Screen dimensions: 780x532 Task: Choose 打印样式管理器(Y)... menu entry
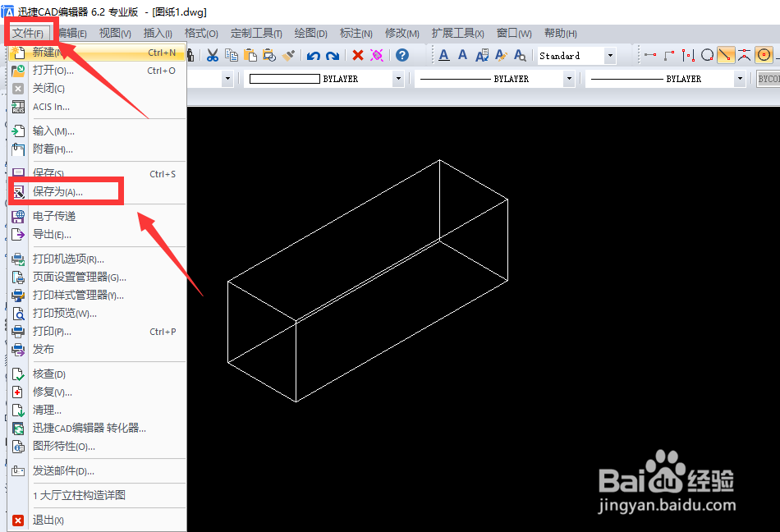point(97,296)
